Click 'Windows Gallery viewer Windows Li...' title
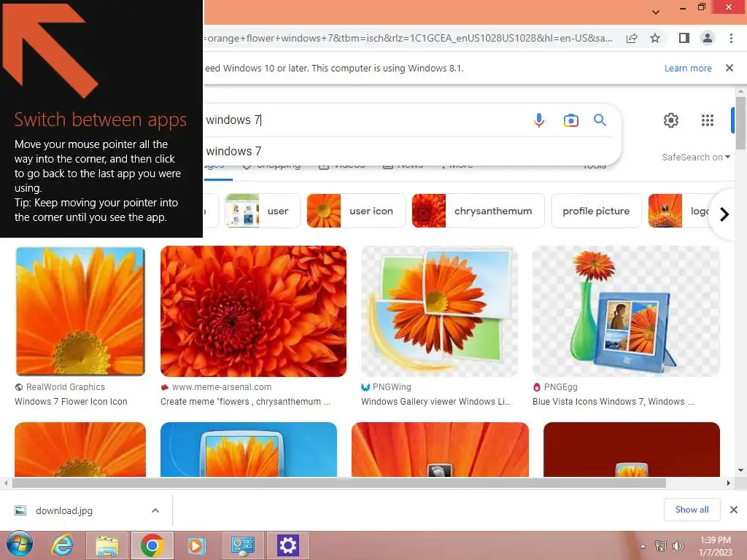The image size is (747, 560). coord(436,402)
